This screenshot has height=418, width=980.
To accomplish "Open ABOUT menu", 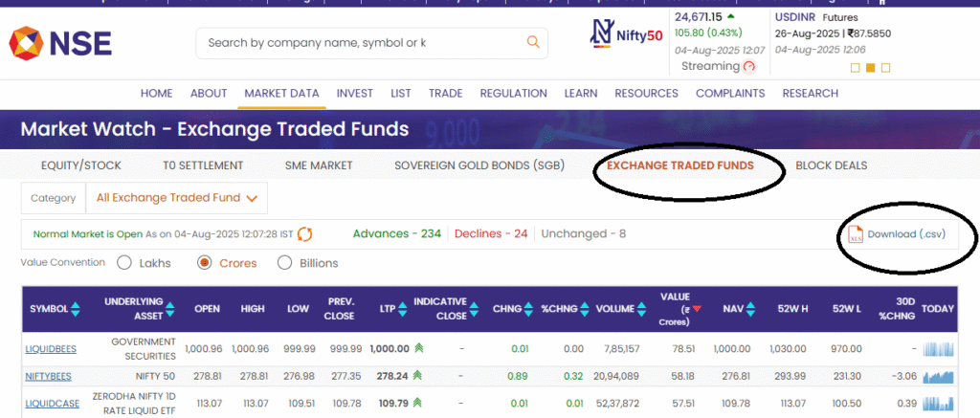I will pyautogui.click(x=209, y=93).
